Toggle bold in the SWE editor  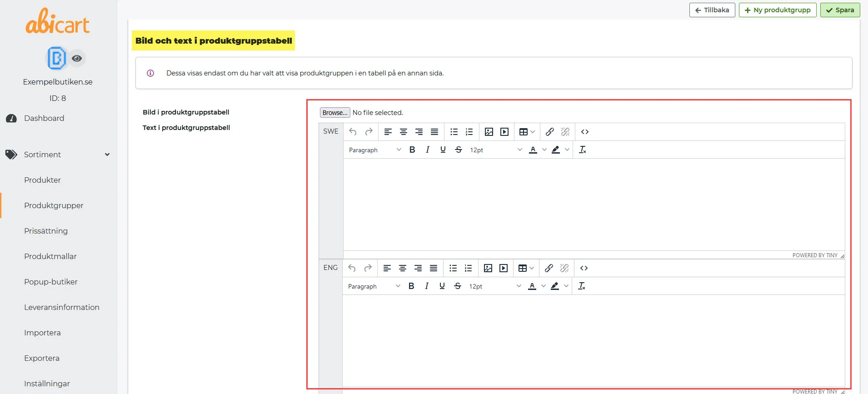(x=412, y=150)
